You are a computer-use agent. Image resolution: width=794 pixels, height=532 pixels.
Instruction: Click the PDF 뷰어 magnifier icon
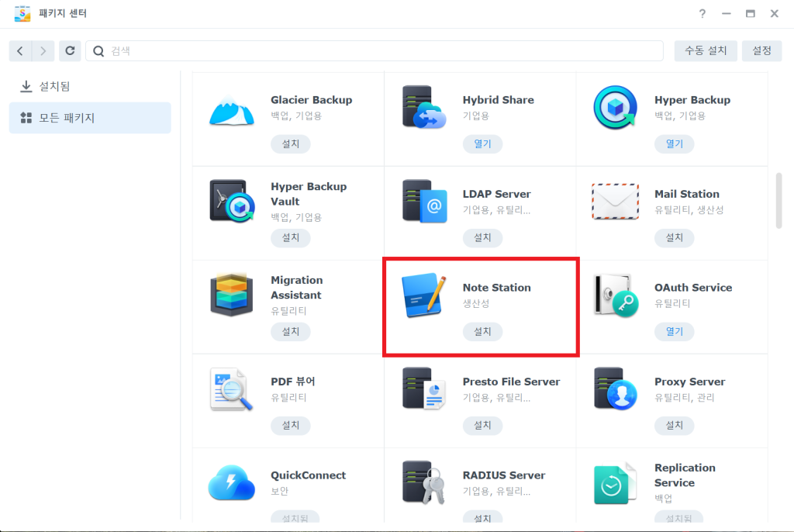tap(231, 389)
